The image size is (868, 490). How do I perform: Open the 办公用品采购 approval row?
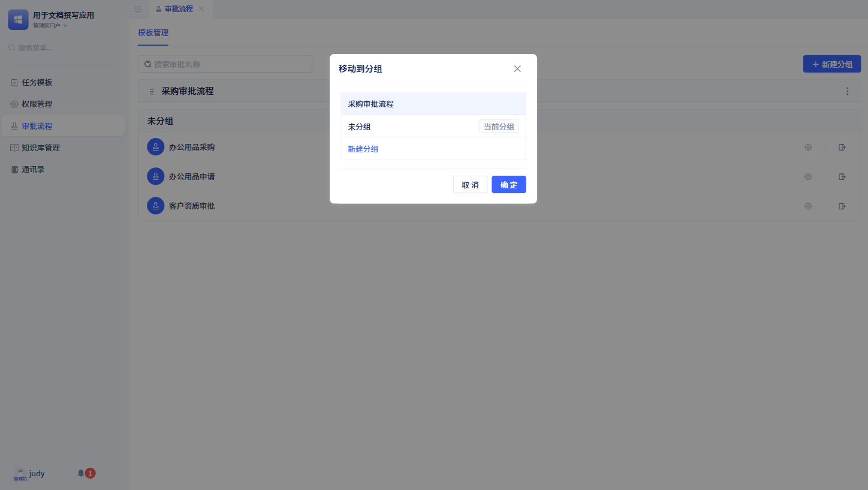499,147
